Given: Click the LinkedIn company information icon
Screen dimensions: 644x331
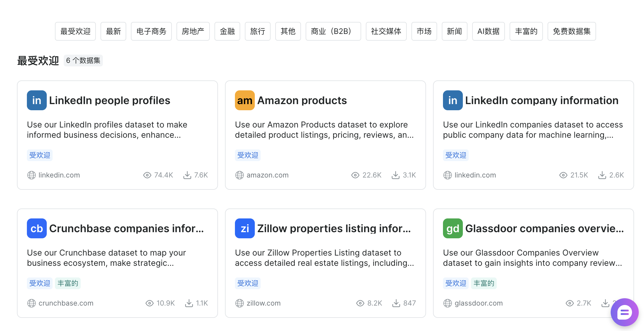Looking at the screenshot, I should pyautogui.click(x=453, y=100).
